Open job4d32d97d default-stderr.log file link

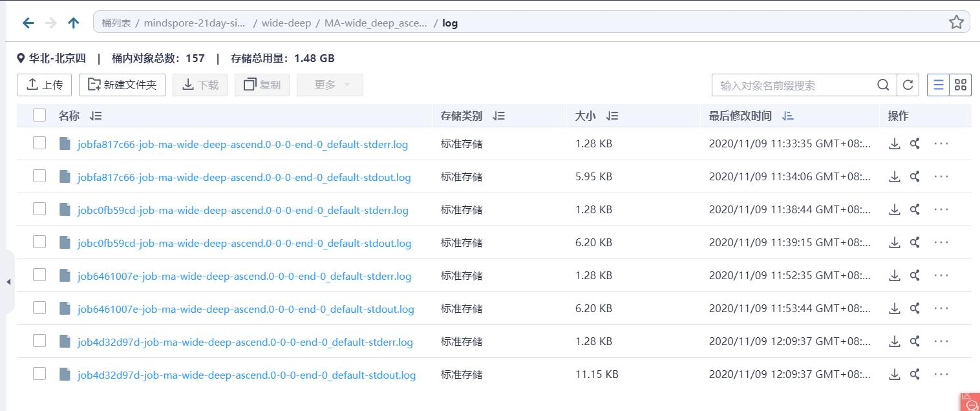click(x=245, y=342)
